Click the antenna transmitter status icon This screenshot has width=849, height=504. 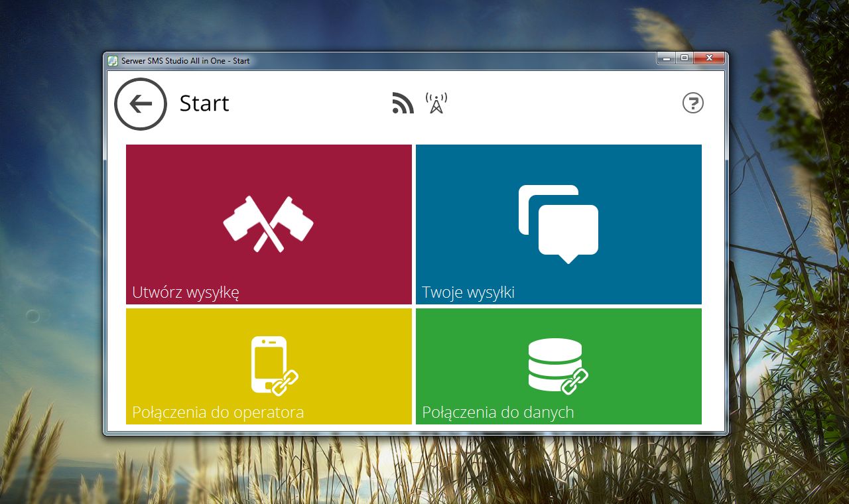click(x=436, y=101)
